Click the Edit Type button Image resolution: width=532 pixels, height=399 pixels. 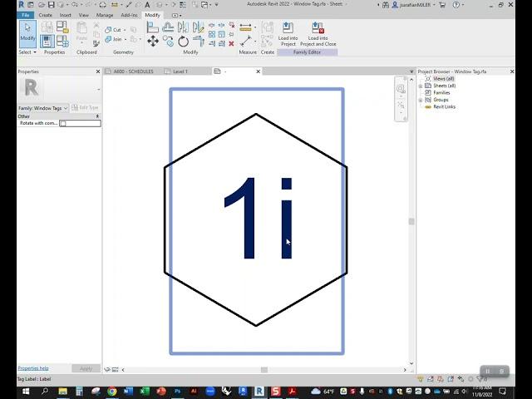tap(85, 107)
